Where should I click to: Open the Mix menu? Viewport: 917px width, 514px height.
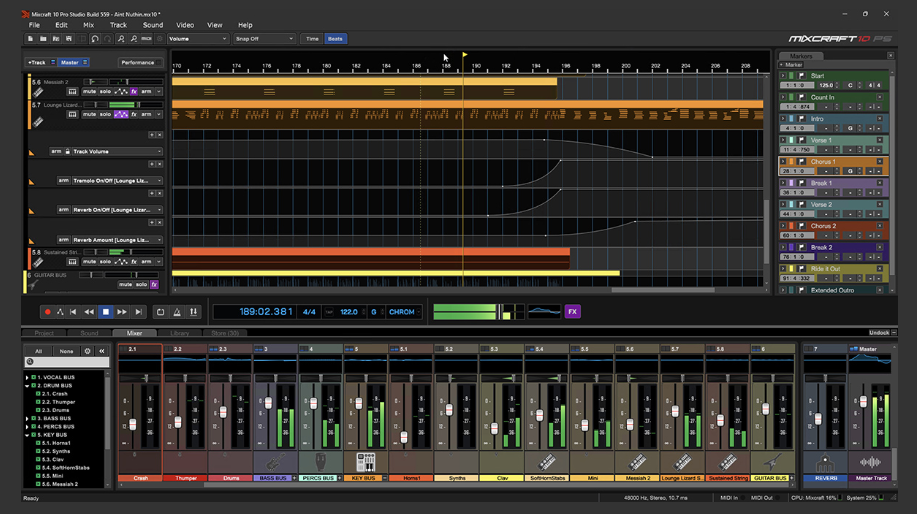[89, 25]
